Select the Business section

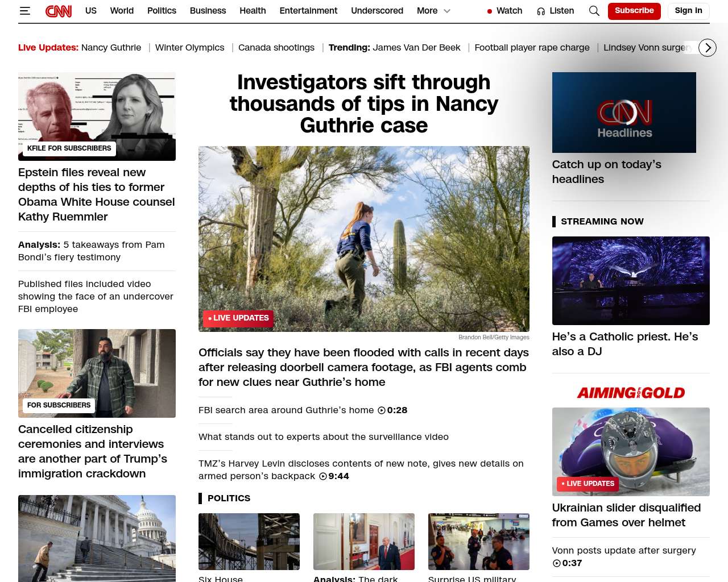pyautogui.click(x=208, y=11)
